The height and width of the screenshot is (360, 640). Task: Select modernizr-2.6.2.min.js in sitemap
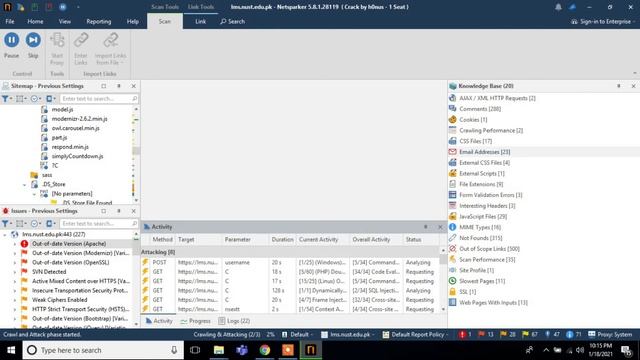click(79, 119)
